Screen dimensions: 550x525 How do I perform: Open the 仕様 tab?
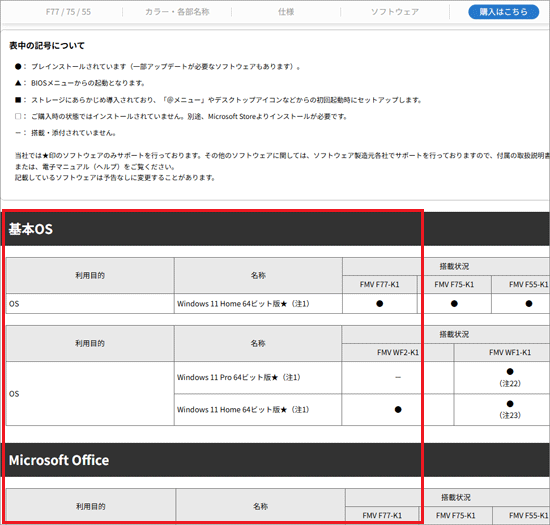(286, 12)
